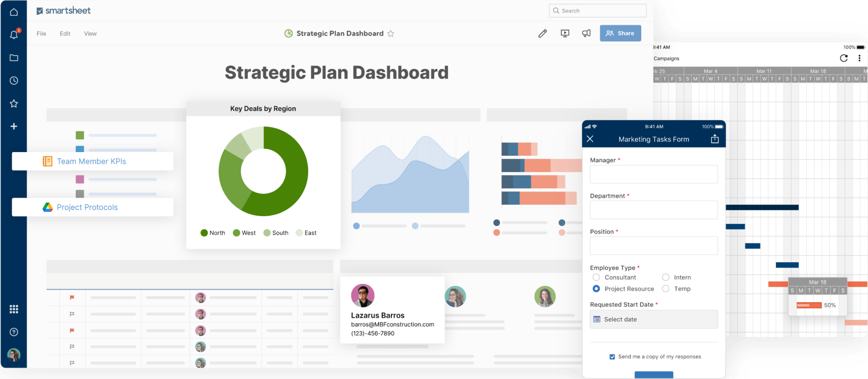Click the Share button
The height and width of the screenshot is (379, 868).
click(620, 33)
